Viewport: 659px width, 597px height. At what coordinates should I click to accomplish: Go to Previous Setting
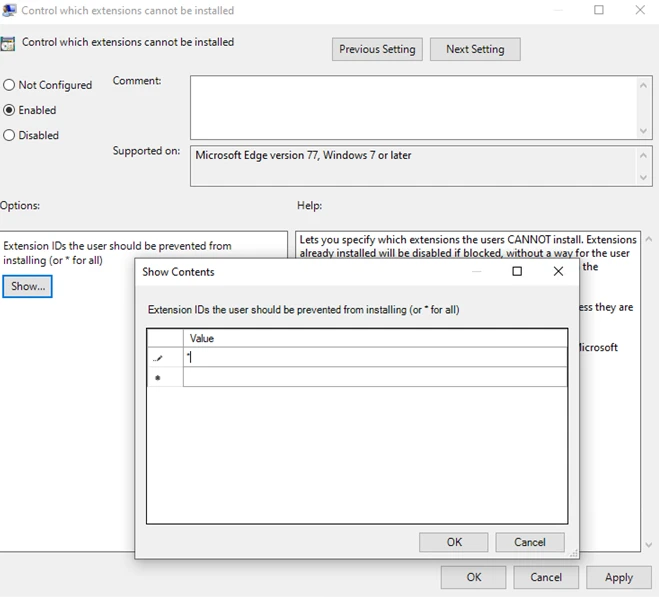coord(377,49)
